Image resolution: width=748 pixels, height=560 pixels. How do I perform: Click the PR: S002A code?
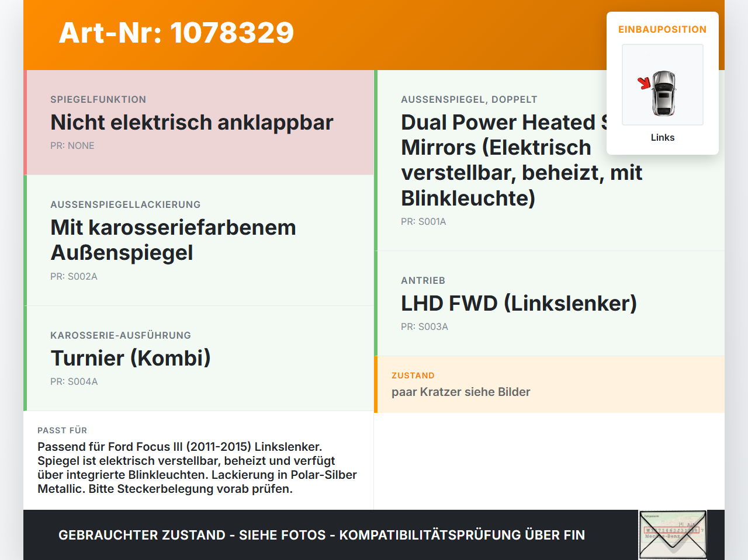coord(74,276)
